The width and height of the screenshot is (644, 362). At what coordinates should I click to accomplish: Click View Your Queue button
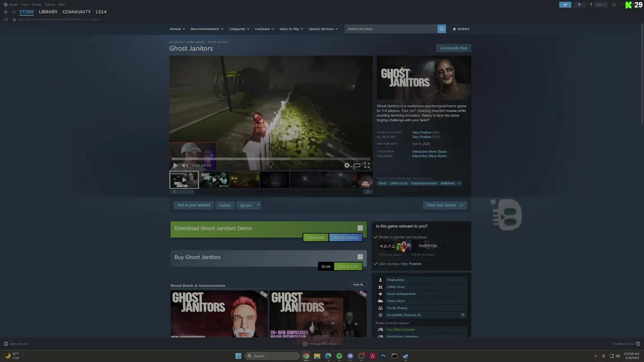coord(445,205)
